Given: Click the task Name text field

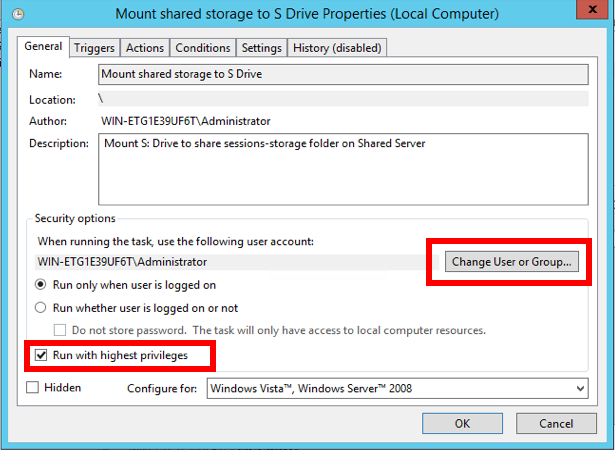Looking at the screenshot, I should 342,74.
